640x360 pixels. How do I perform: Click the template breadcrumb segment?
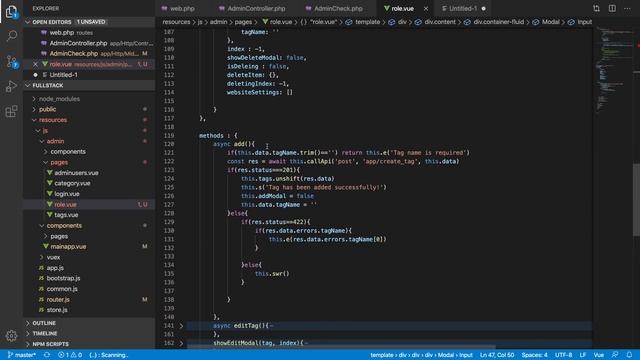click(367, 22)
